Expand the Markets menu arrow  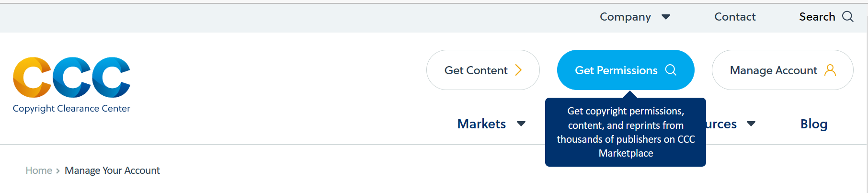[x=521, y=124]
